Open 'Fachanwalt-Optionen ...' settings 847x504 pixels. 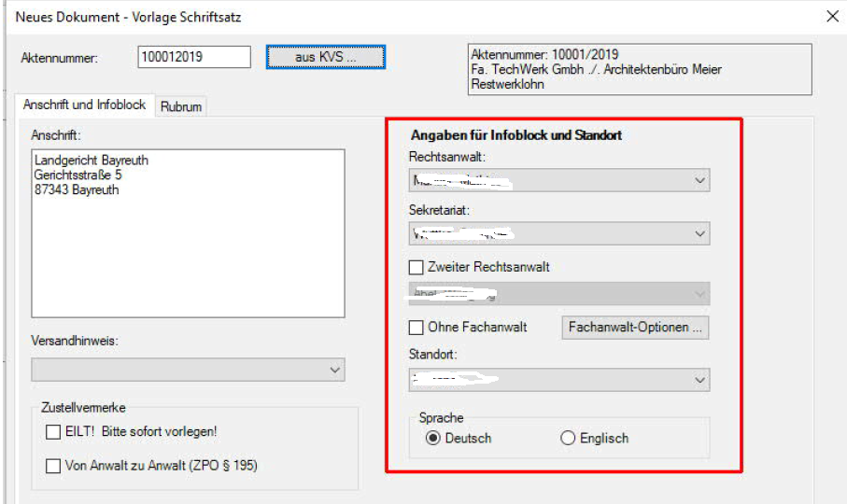point(634,328)
